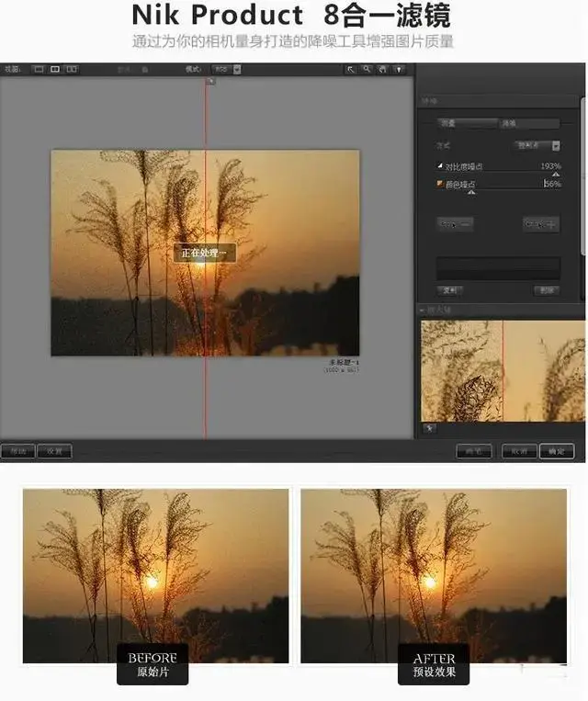Adjust the 颜色噪点 slider handle
The height and width of the screenshot is (701, 588).
point(471,192)
